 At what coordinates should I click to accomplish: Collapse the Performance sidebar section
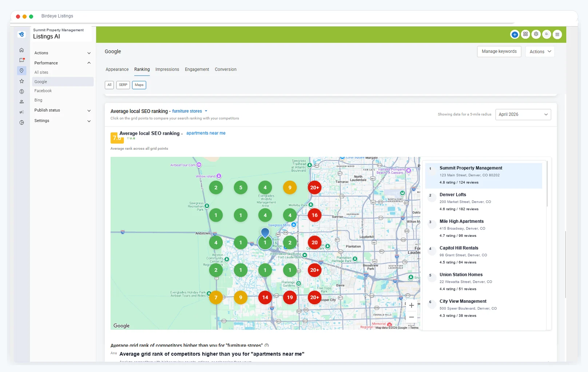(63, 63)
